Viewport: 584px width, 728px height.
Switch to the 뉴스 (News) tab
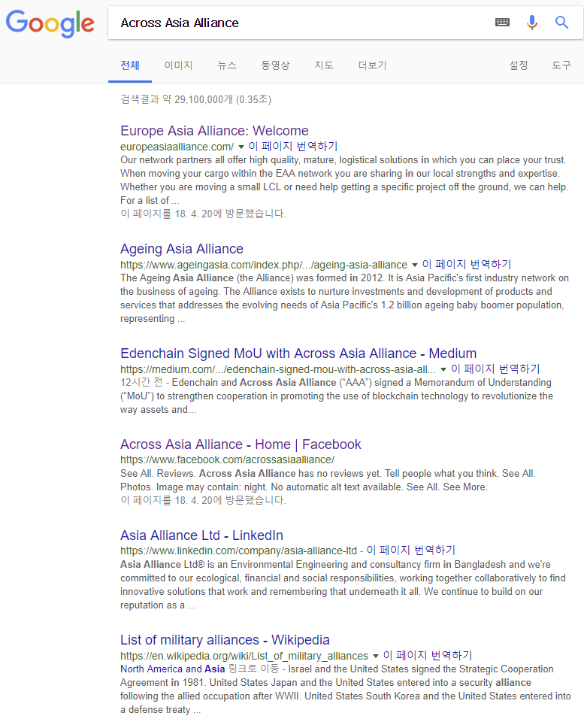227,65
